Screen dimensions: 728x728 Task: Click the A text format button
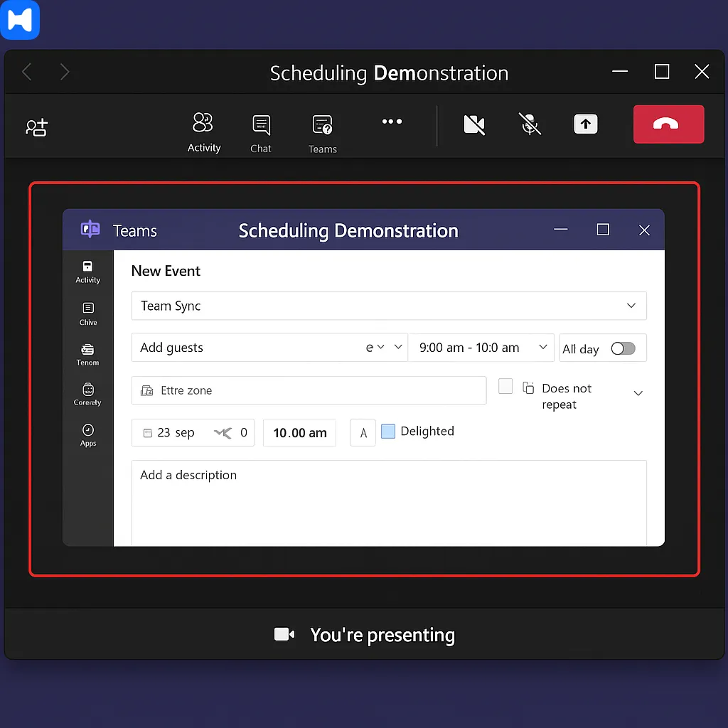[363, 433]
